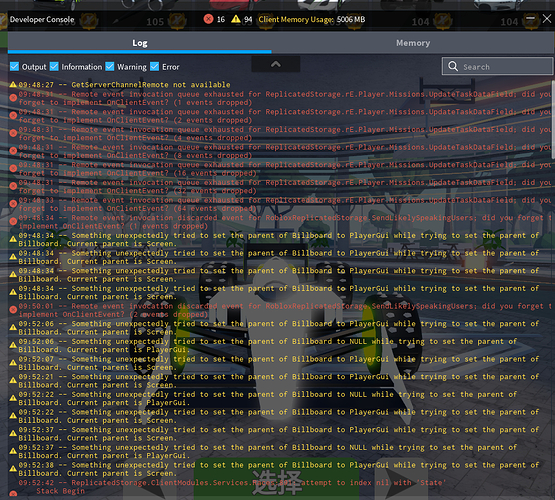Click the log scrollbar thumb on the right edge
This screenshot has width=555, height=500.
pyautogui.click(x=553, y=120)
